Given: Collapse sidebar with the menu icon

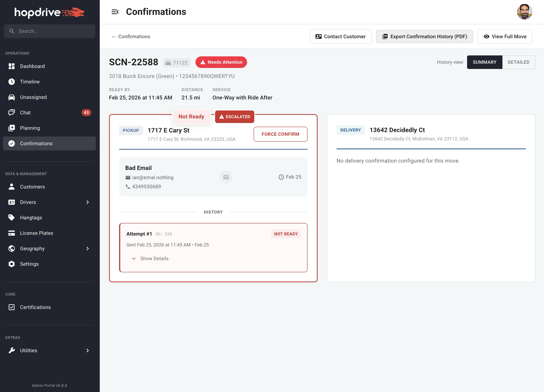Looking at the screenshot, I should point(115,12).
